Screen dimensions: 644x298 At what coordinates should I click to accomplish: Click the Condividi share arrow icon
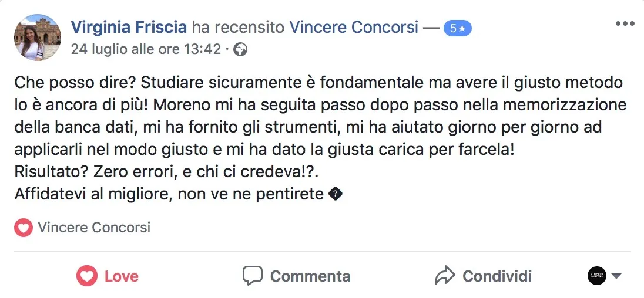[445, 276]
